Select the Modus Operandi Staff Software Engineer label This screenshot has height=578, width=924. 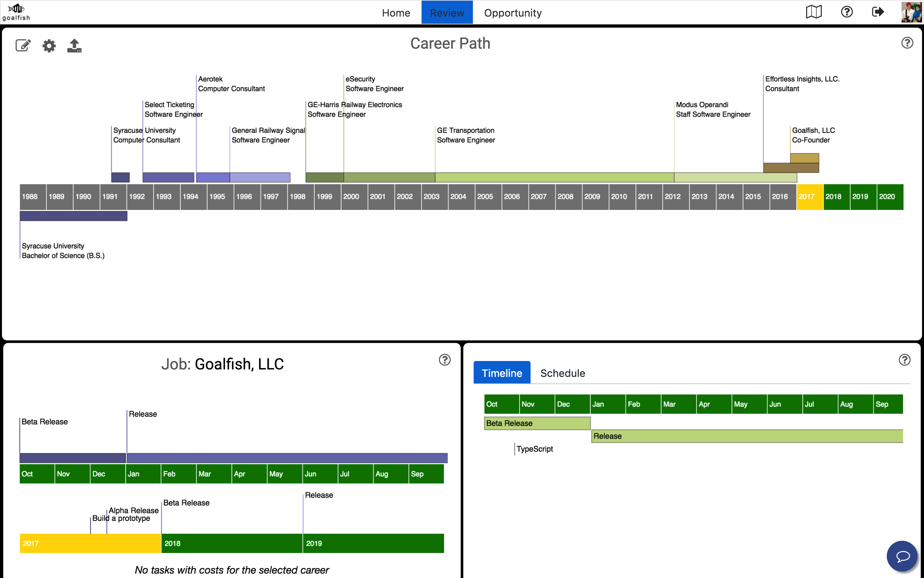point(713,109)
